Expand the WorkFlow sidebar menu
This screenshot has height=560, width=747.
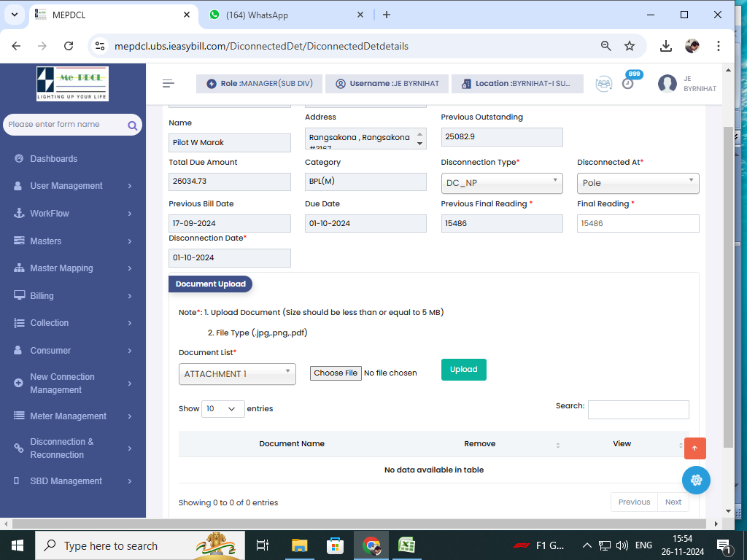coord(72,214)
